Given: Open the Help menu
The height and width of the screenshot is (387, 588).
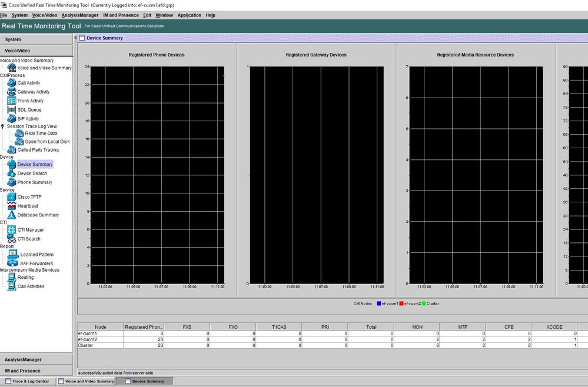Looking at the screenshot, I should [x=210, y=15].
